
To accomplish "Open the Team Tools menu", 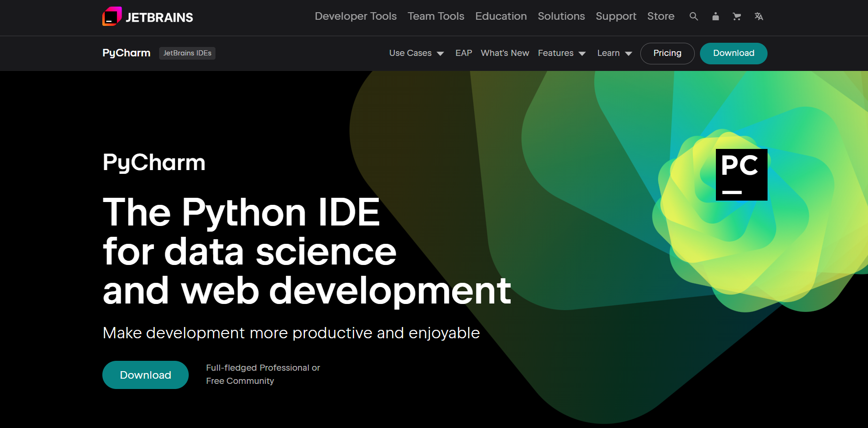I will tap(436, 16).
